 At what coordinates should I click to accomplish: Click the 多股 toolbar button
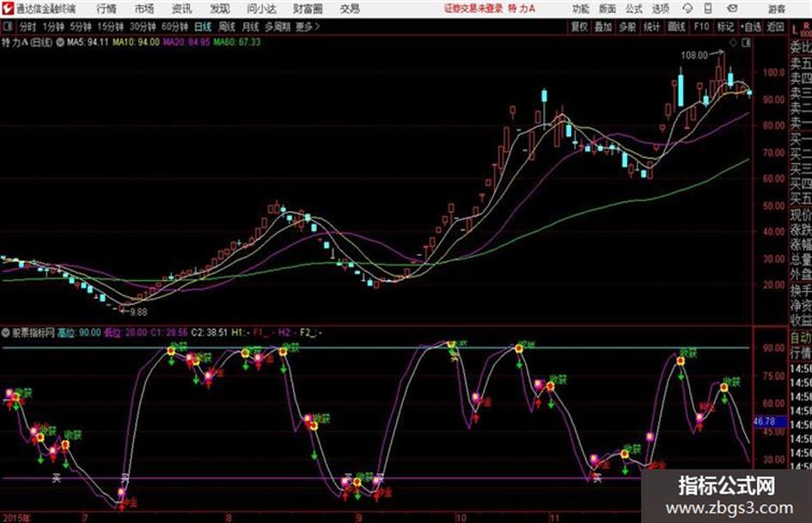tap(627, 27)
